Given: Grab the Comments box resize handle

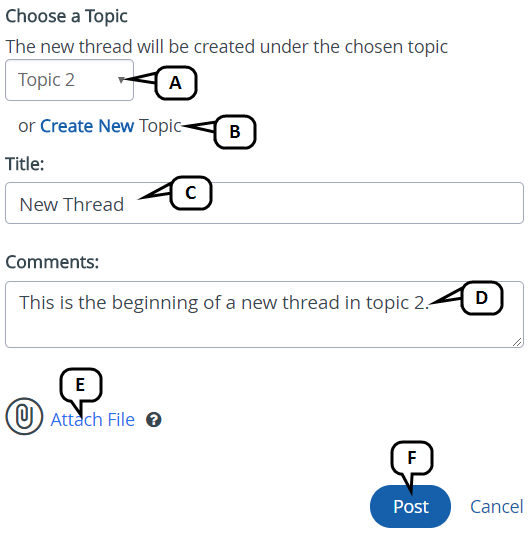Looking at the screenshot, I should 517,342.
